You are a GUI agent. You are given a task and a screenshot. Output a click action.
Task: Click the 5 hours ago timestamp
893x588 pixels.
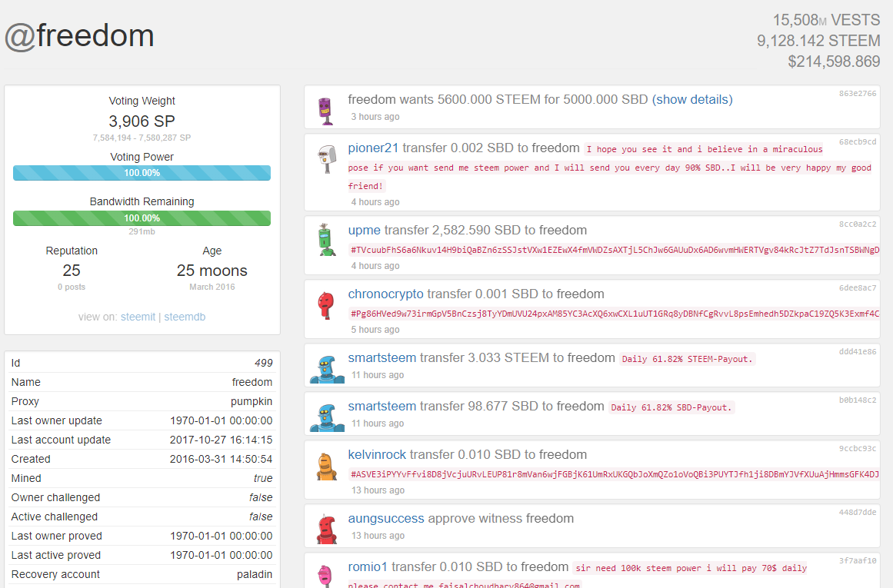[375, 330]
